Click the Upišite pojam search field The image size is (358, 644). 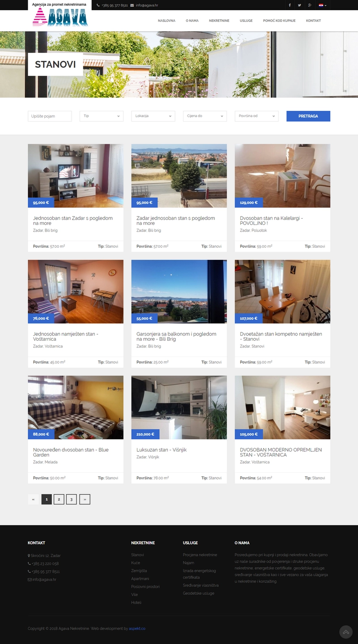pyautogui.click(x=50, y=116)
